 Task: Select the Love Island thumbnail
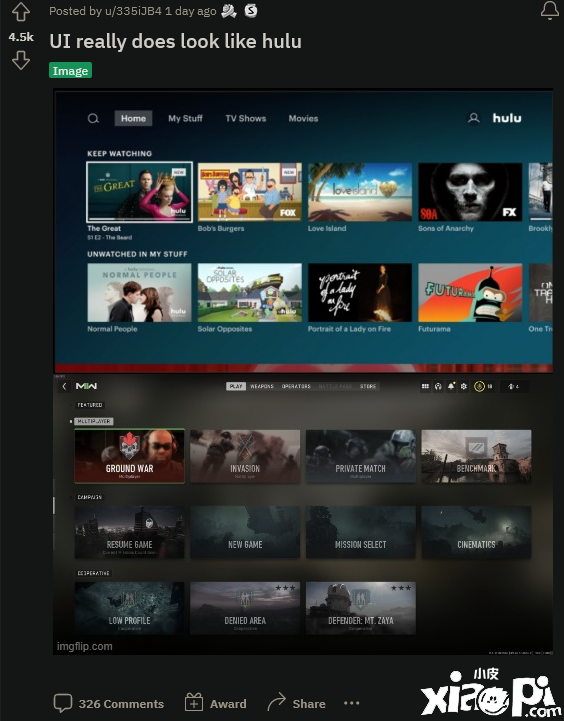point(360,192)
